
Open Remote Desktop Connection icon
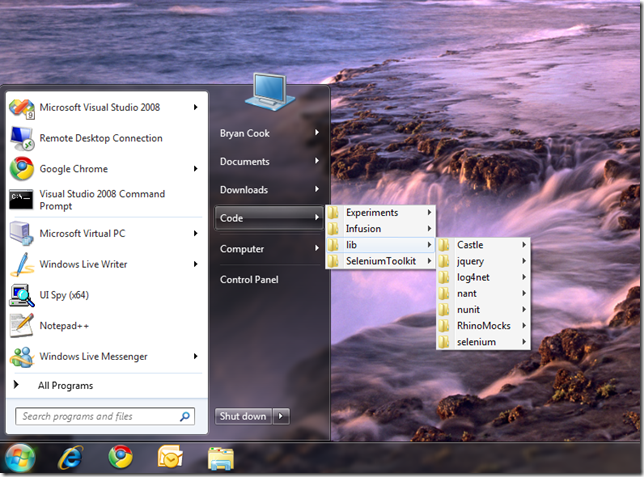pyautogui.click(x=22, y=138)
